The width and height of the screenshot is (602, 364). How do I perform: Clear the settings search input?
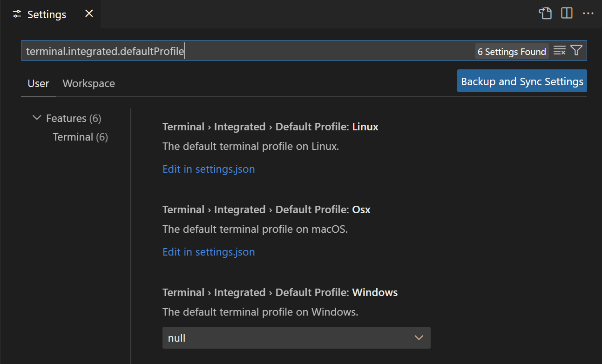coord(559,50)
